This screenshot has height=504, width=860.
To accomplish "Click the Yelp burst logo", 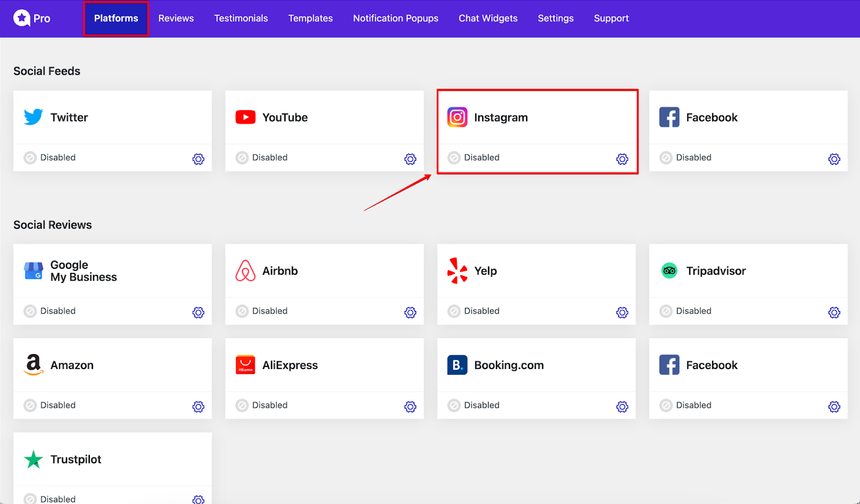I will click(x=457, y=271).
